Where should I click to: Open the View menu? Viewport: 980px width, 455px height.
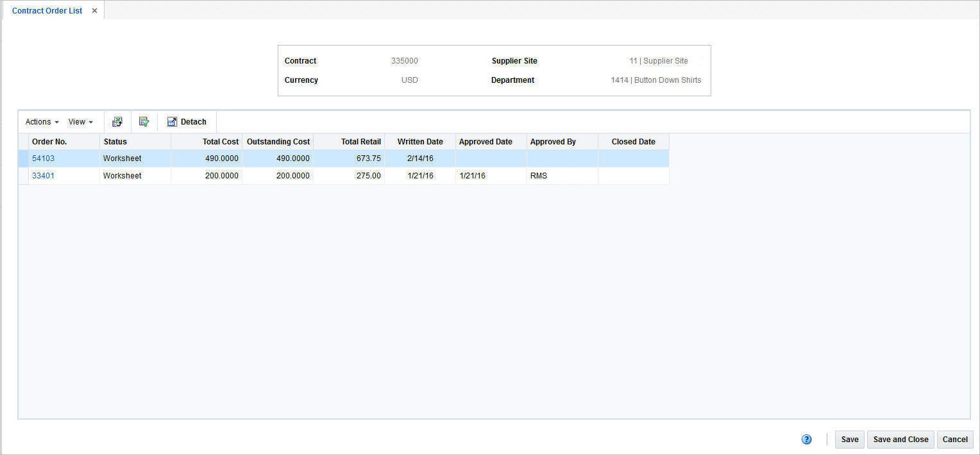point(78,121)
